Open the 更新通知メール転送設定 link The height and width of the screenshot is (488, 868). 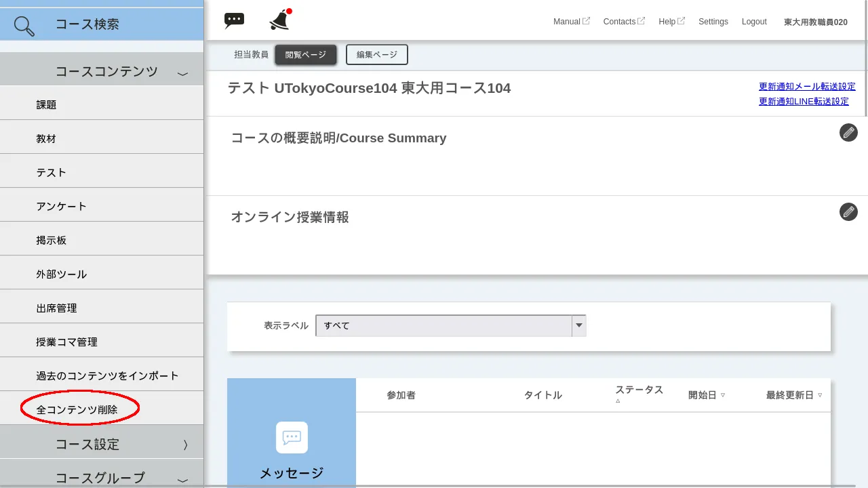(806, 86)
